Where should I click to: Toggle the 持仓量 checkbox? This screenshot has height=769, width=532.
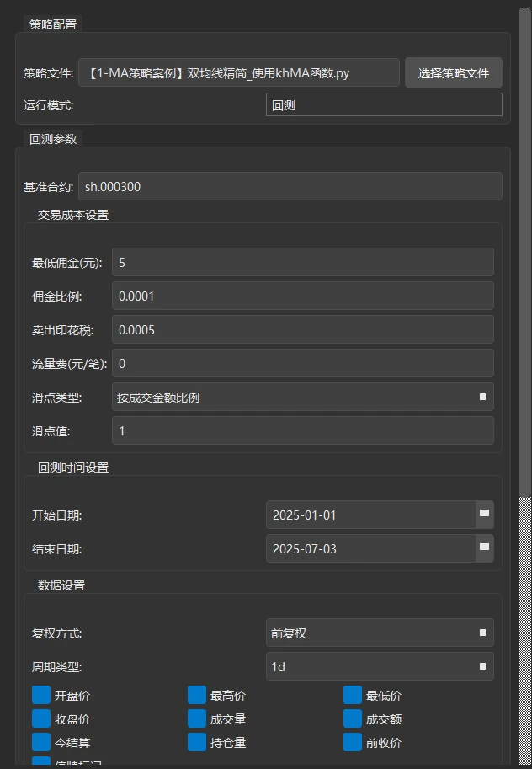pos(197,742)
